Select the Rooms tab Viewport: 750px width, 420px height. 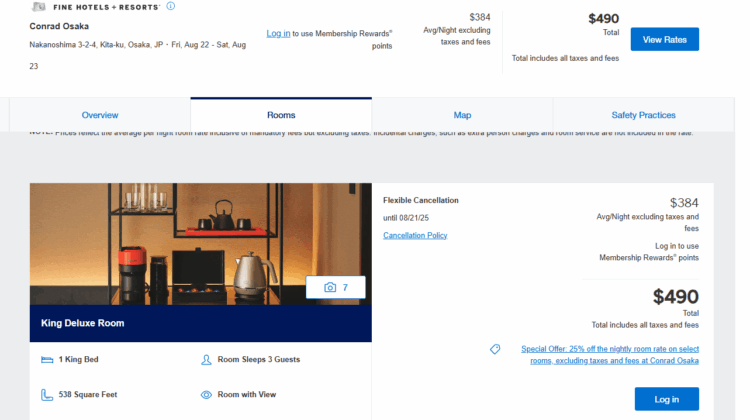pos(281,115)
